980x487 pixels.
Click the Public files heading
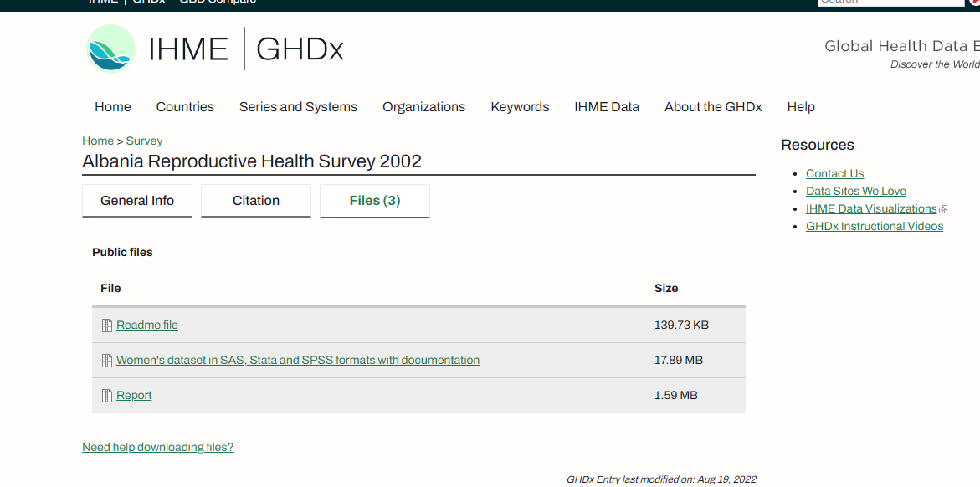tap(122, 253)
